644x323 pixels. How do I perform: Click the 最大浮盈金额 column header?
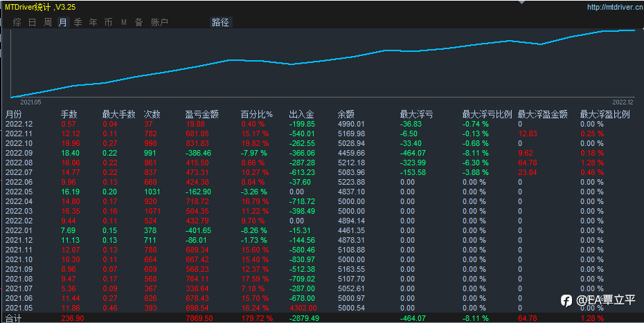pyautogui.click(x=543, y=114)
